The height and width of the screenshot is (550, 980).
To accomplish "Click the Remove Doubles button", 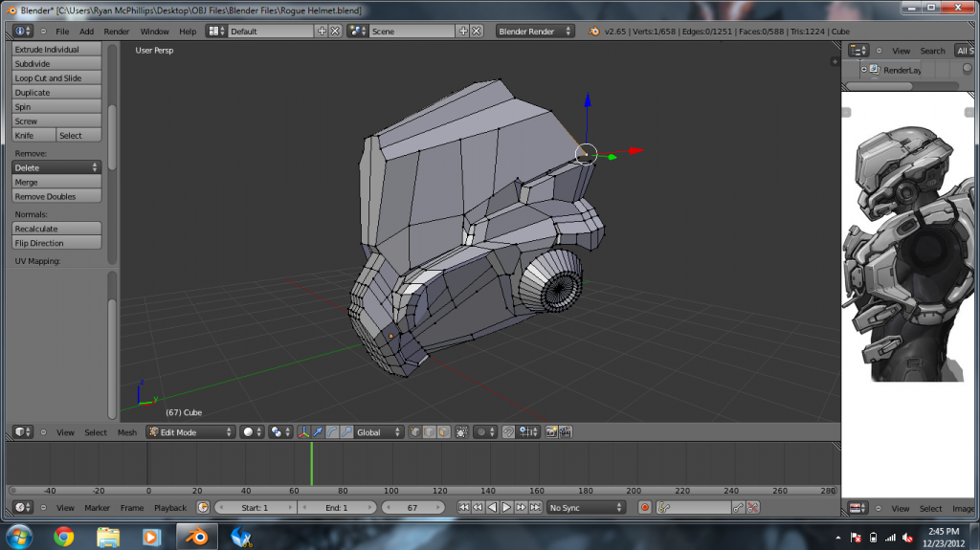I will pos(56,196).
